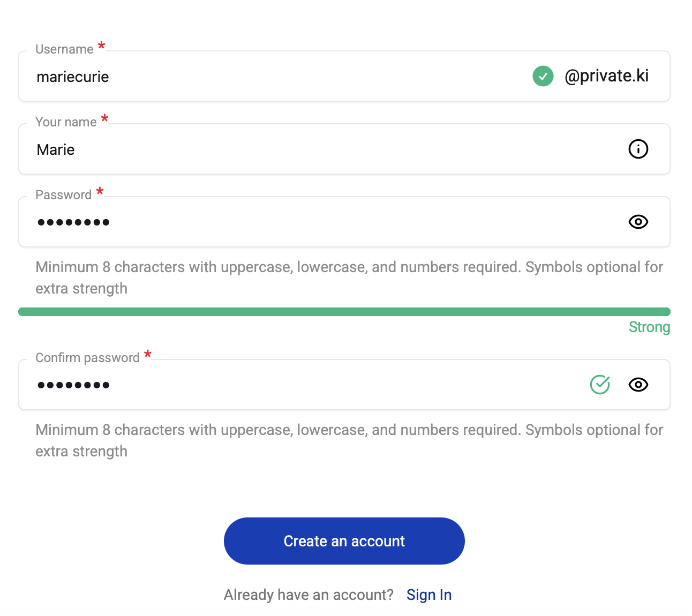
Task: Click the Your name label
Action: (x=66, y=122)
